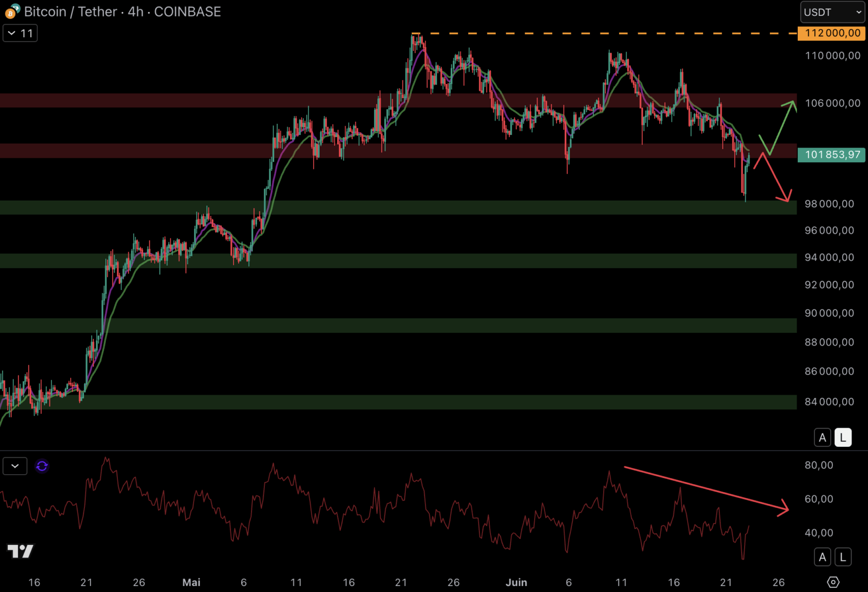Expand the RSI pane legend chevron
This screenshot has width=868, height=592.
coord(15,466)
